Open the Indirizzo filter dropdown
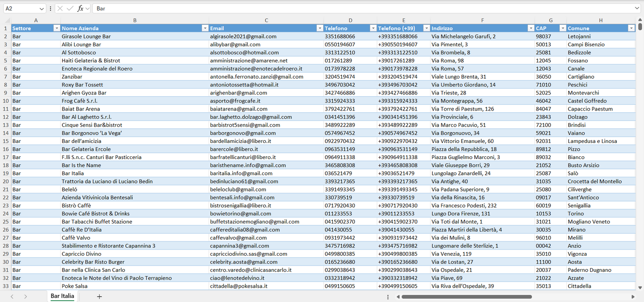Image resolution: width=644 pixels, height=302 pixels. [531, 28]
